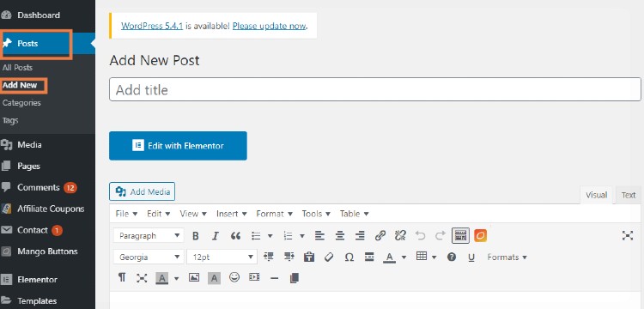Click the Please update now link

(269, 26)
